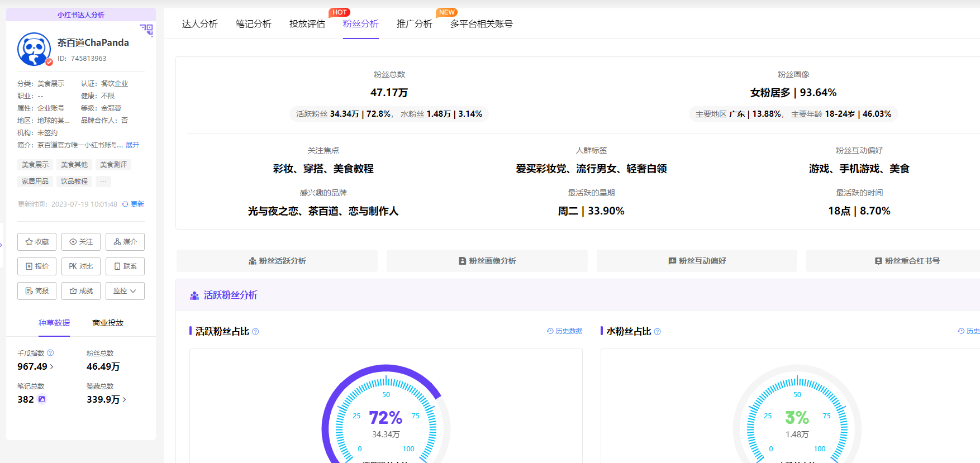Viewport: 980px width, 463px height.
Task: Jump to 粉丝互动偏好 section
Action: coord(697,261)
